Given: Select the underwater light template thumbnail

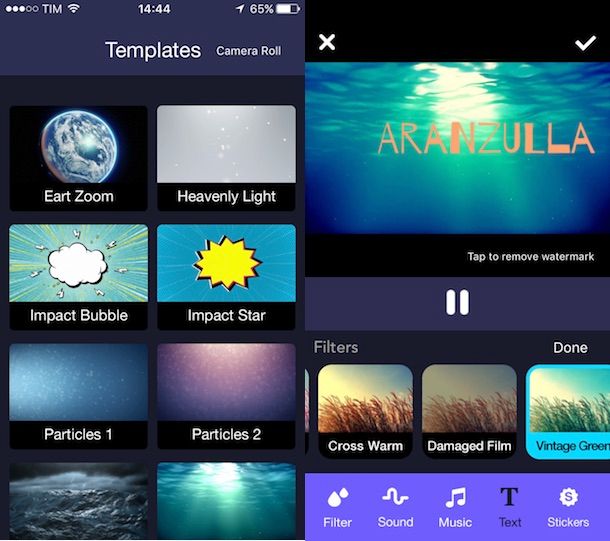Looking at the screenshot, I should tap(226, 501).
